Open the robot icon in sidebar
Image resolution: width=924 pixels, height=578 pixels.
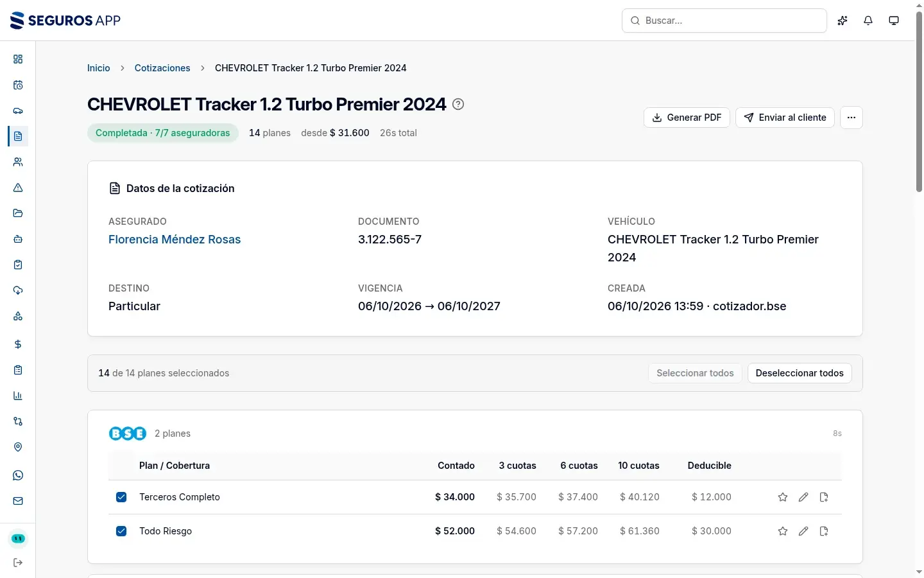[18, 239]
